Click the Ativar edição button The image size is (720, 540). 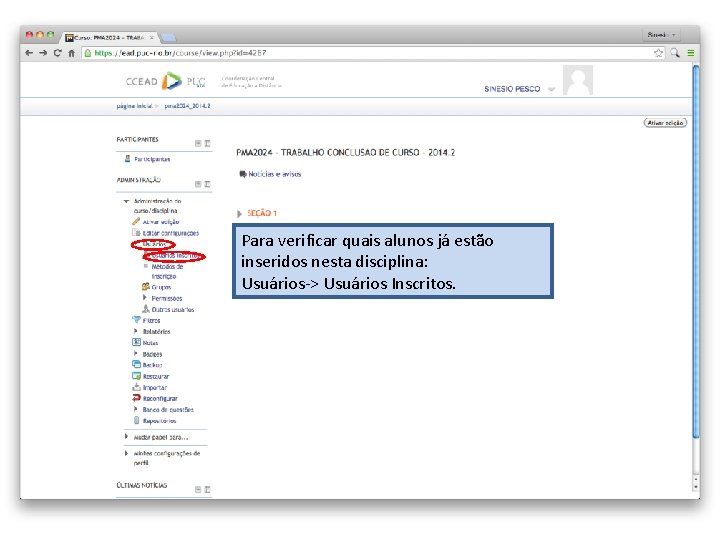click(665, 123)
